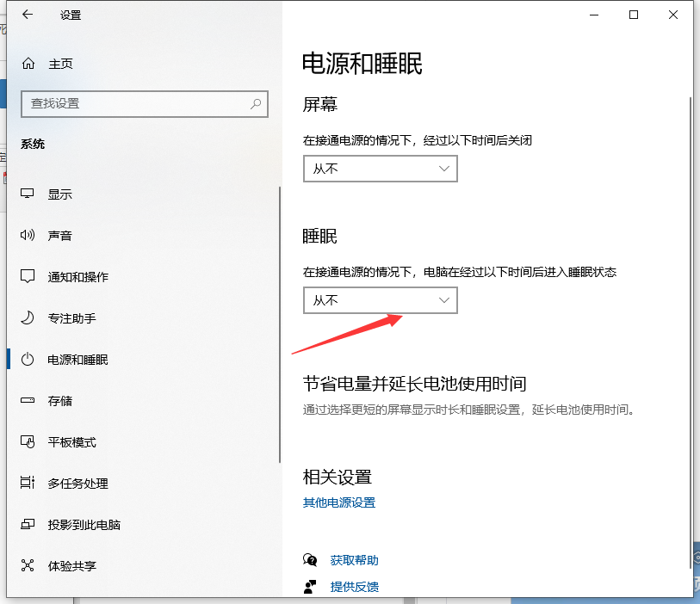
Task: Click the 系统 section label
Action: coord(33,144)
